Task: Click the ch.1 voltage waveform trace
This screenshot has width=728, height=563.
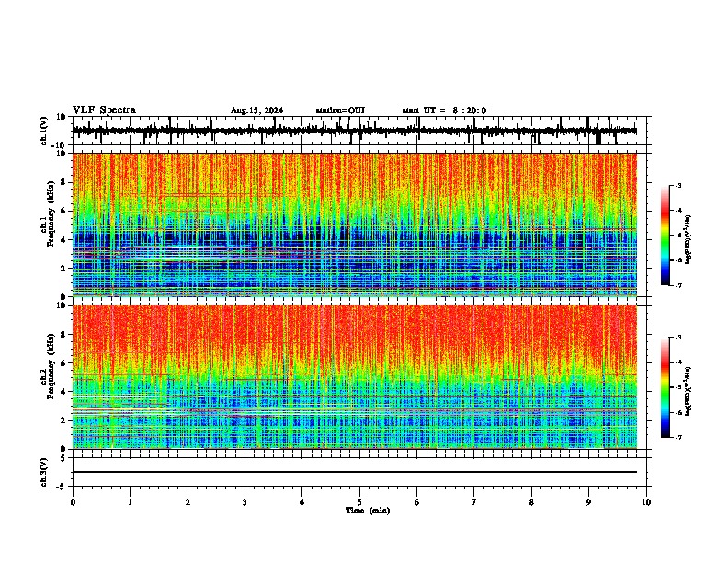Action: (354, 131)
